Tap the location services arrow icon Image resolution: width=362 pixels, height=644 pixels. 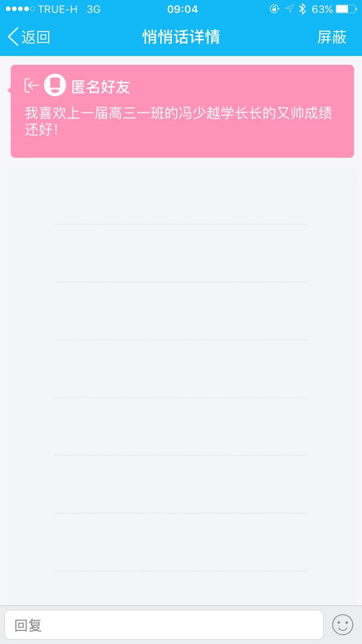point(289,9)
